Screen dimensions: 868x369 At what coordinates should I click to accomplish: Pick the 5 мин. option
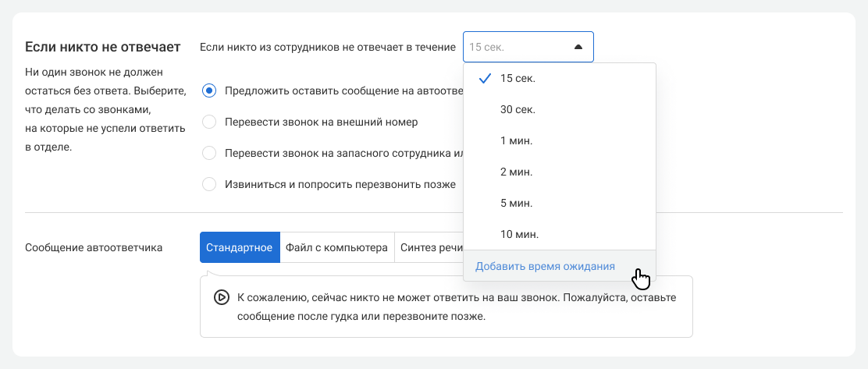(516, 203)
